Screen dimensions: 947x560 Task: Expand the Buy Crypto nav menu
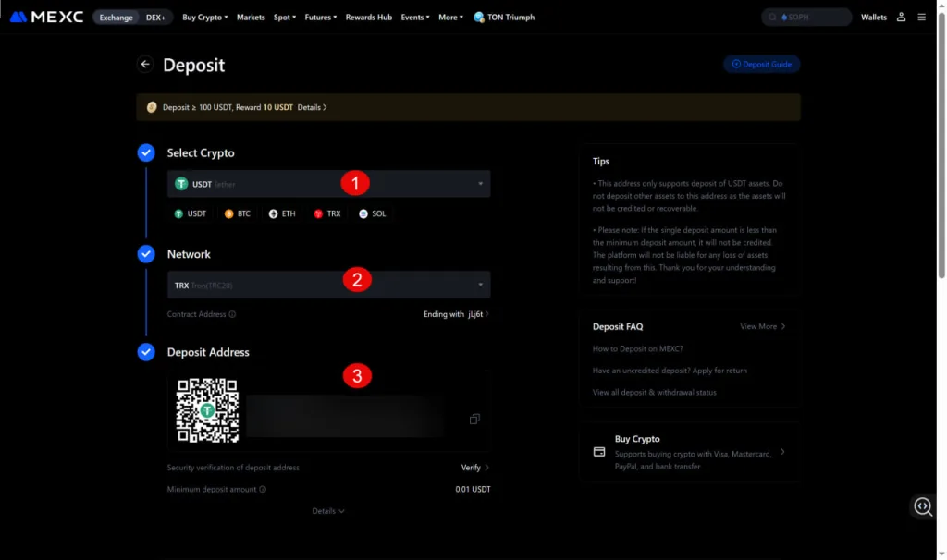pyautogui.click(x=205, y=17)
